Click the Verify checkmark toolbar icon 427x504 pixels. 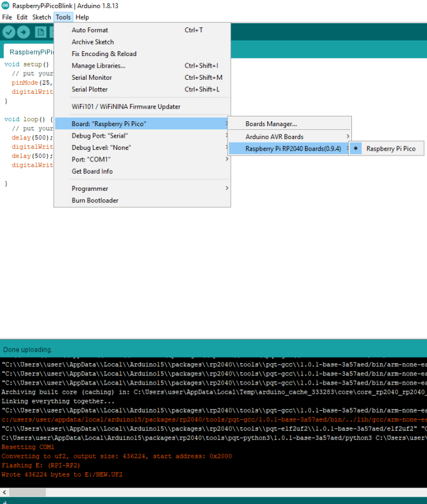[9, 32]
